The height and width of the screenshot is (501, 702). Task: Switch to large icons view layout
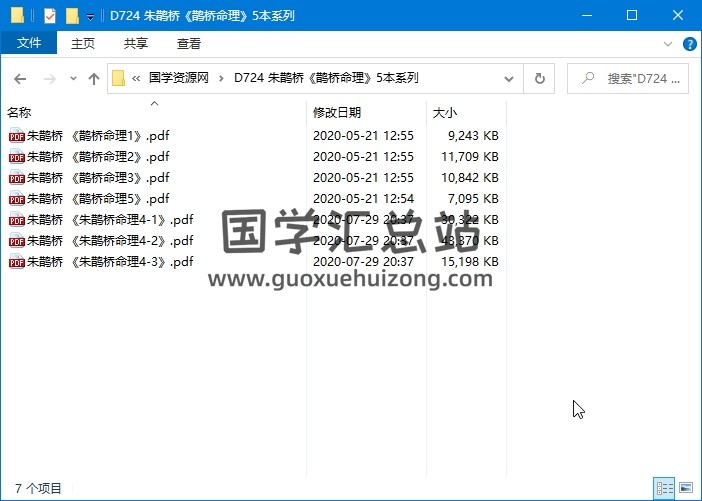[686, 488]
